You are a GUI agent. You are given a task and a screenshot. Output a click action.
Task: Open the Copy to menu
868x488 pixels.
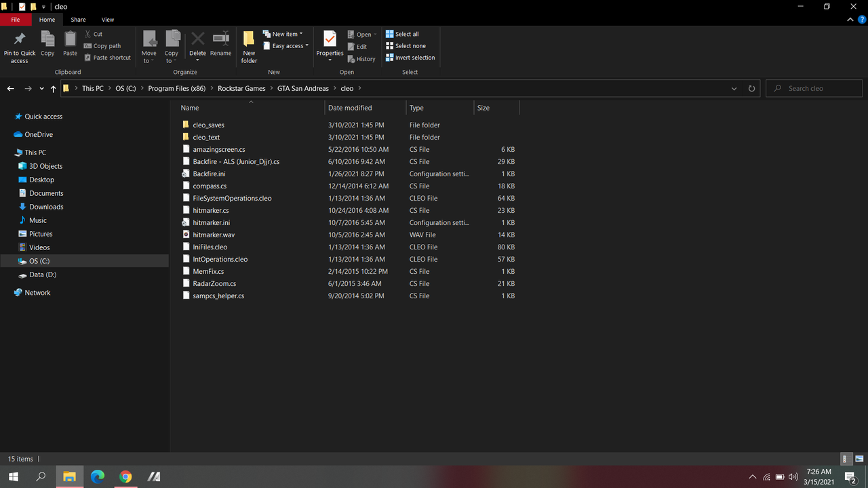click(x=172, y=47)
